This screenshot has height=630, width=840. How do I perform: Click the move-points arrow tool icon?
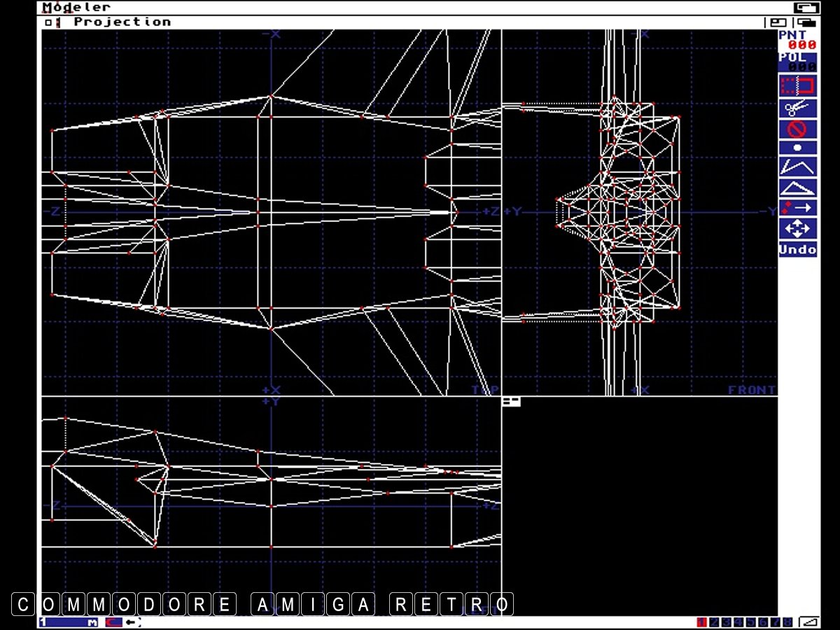click(x=797, y=208)
